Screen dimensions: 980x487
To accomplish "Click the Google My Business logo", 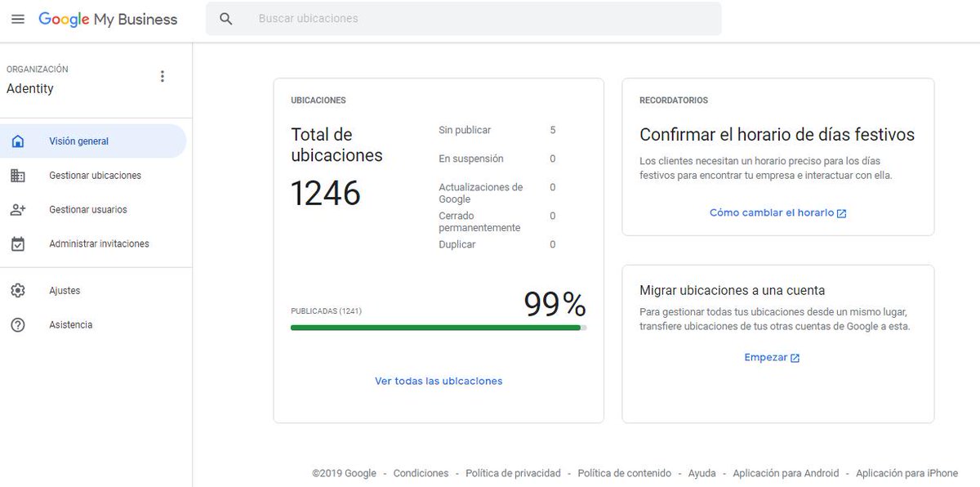I will coord(108,20).
